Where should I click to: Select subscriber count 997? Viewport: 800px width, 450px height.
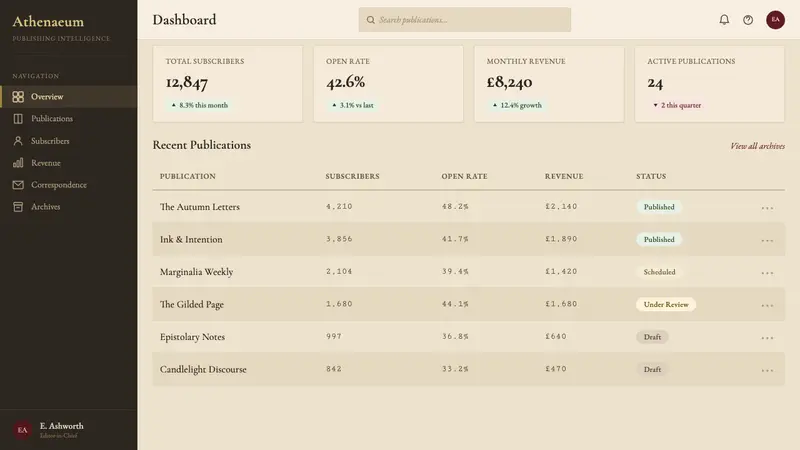tap(334, 336)
